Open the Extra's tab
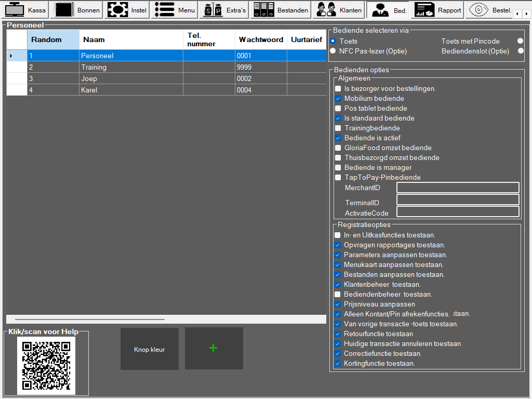Screen dimensions: 532x399 [224, 10]
